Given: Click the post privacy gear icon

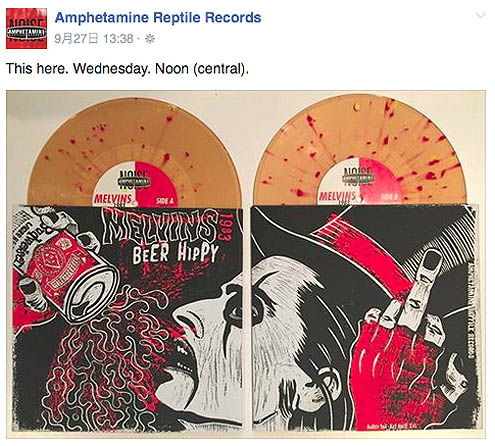Looking at the screenshot, I should point(150,39).
